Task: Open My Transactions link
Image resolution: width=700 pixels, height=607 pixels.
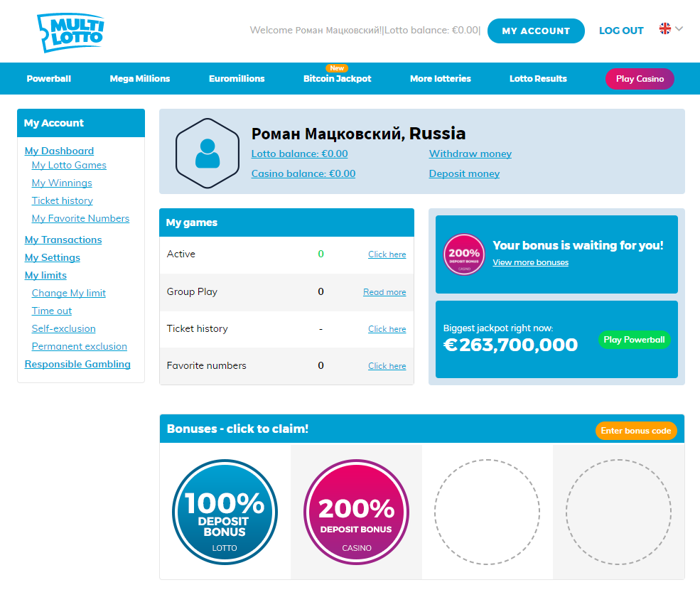Action: click(x=63, y=240)
